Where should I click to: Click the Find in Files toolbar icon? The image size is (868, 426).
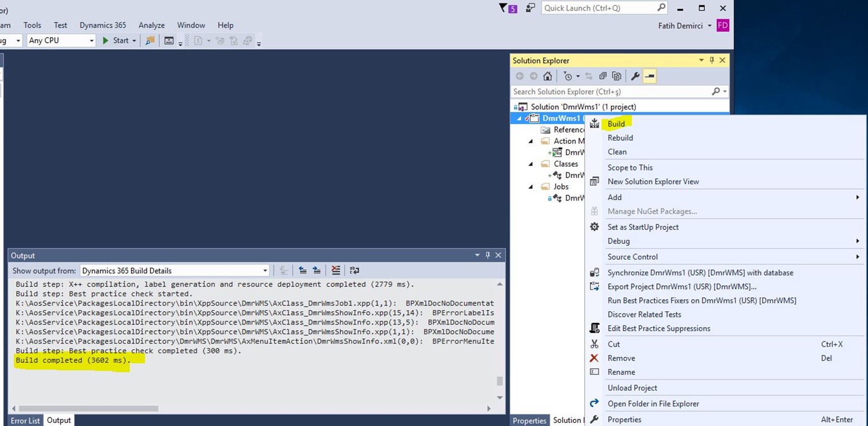tap(150, 41)
